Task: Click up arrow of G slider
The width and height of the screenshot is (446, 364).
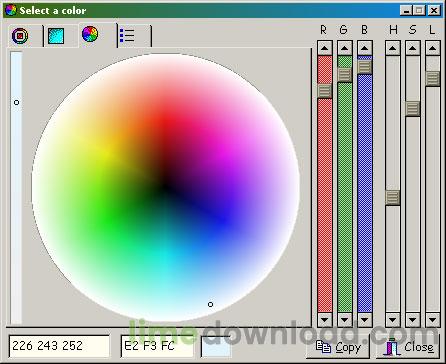Action: (x=345, y=48)
